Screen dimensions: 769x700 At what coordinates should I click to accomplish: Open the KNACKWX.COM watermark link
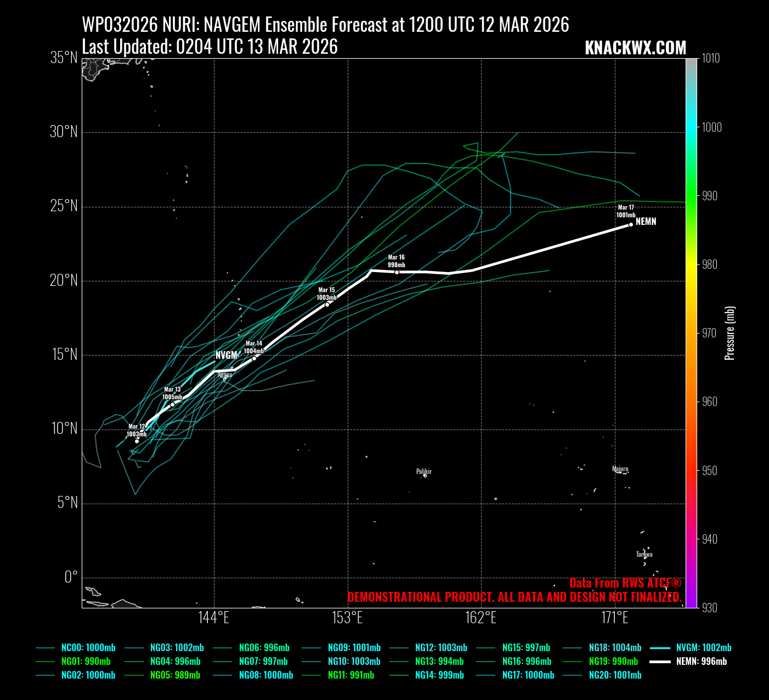pos(635,48)
